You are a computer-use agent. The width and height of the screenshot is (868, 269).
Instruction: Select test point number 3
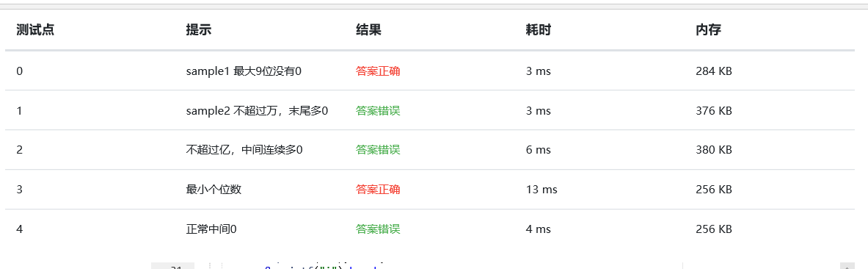click(20, 190)
